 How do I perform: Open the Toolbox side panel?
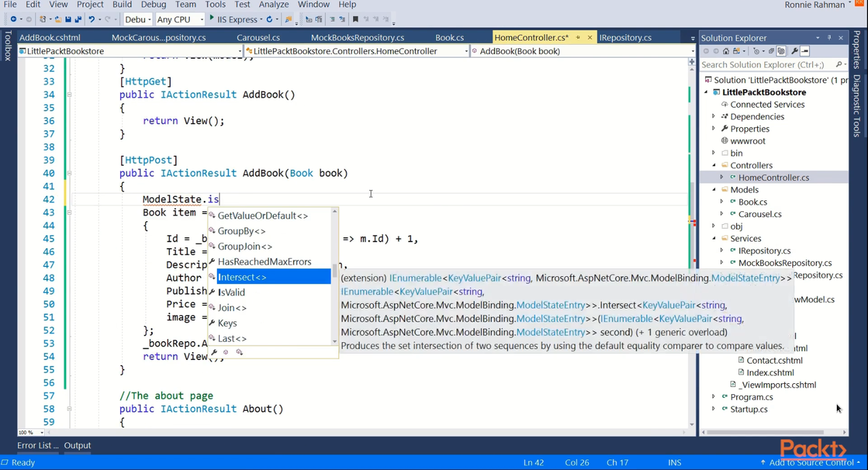click(x=7, y=46)
